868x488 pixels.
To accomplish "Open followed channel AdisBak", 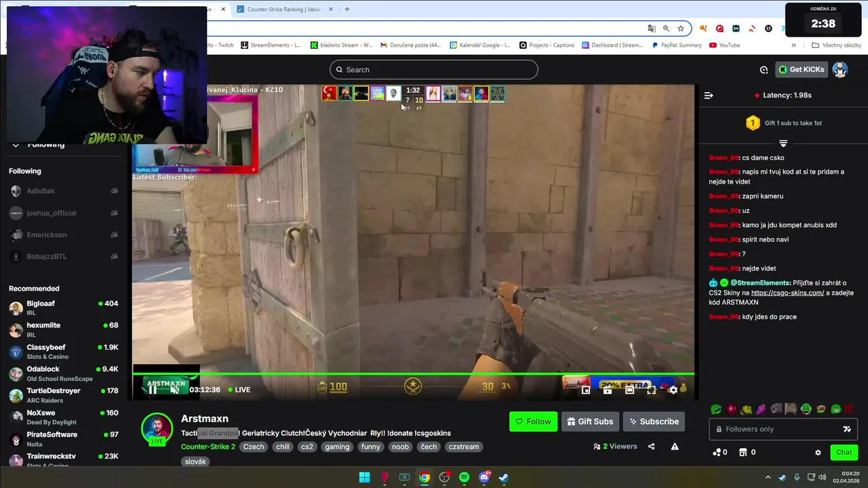I will (63, 191).
